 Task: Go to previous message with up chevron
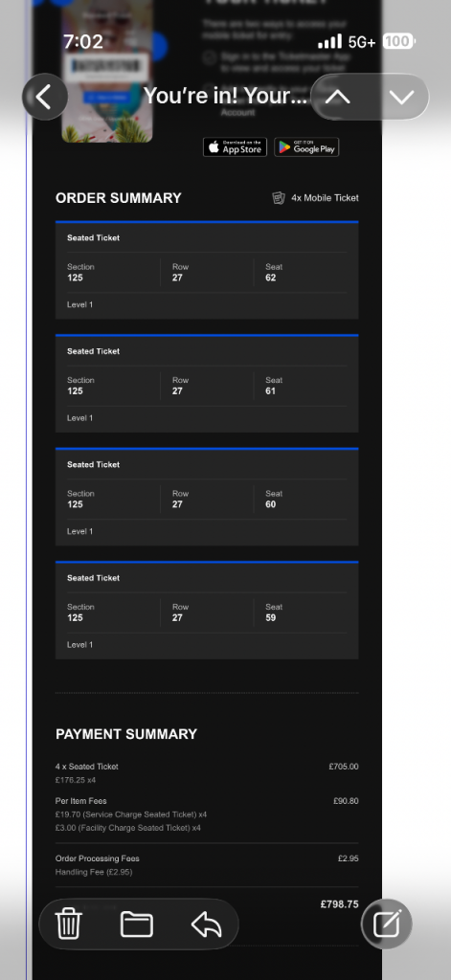coord(337,97)
